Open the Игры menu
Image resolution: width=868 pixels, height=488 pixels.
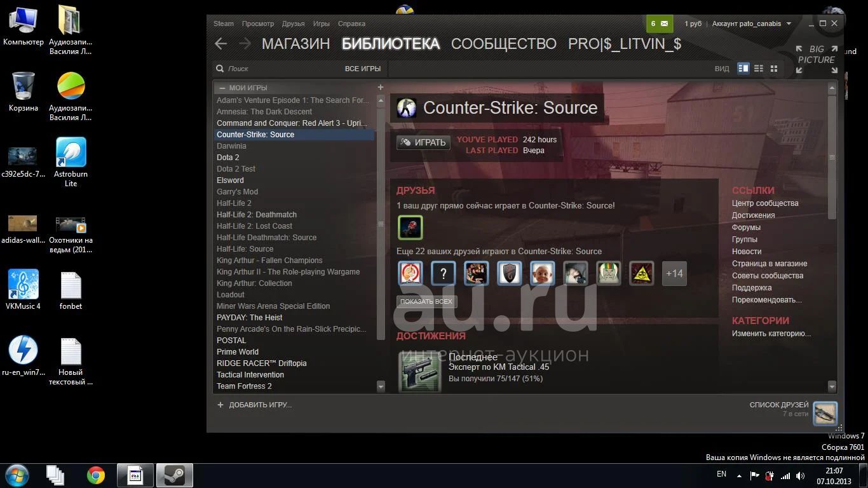322,24
